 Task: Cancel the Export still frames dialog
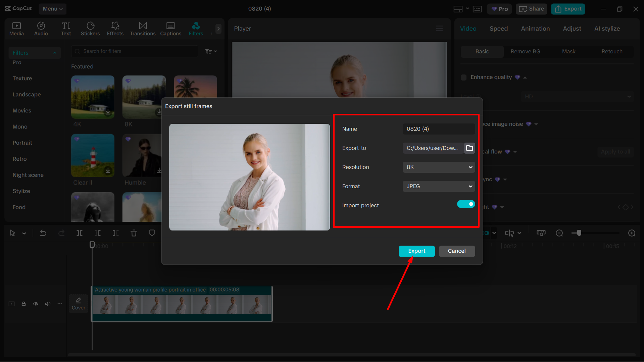[x=457, y=251]
